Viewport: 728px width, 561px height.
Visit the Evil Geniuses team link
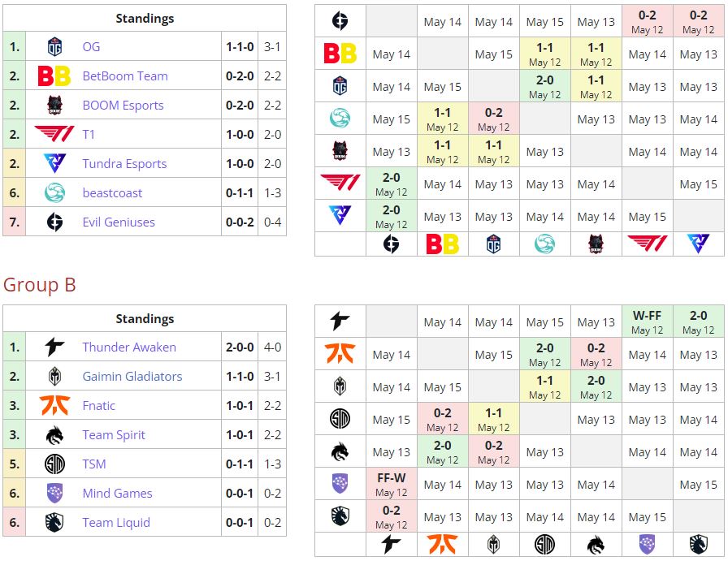coord(119,222)
